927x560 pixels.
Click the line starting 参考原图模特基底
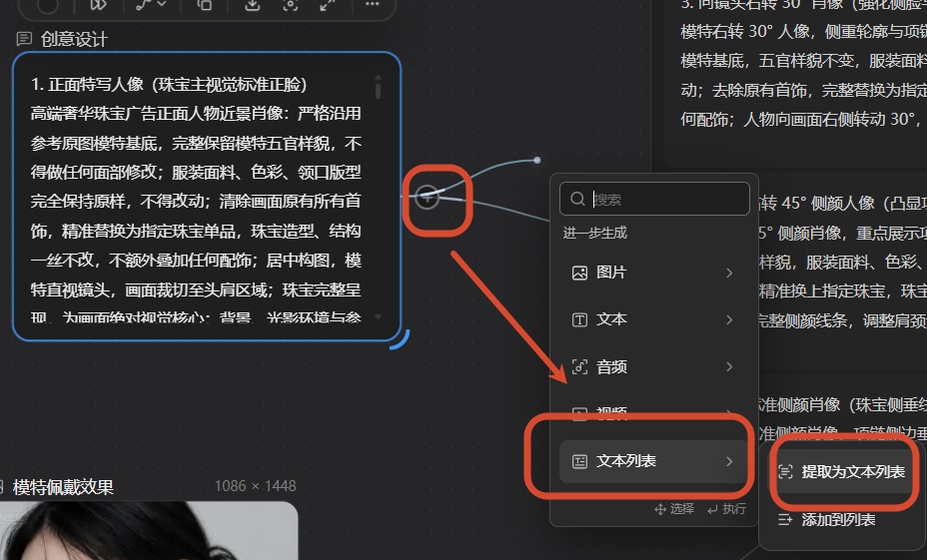click(x=196, y=144)
